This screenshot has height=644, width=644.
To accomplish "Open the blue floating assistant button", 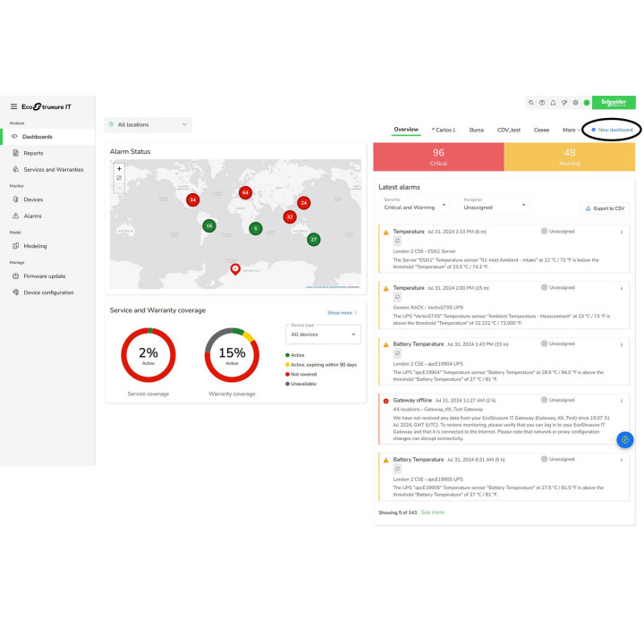I will point(624,439).
